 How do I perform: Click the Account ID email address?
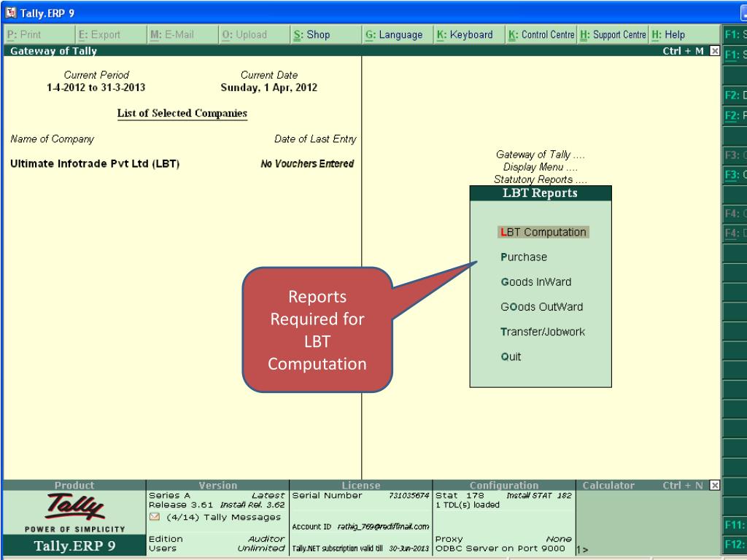(383, 526)
